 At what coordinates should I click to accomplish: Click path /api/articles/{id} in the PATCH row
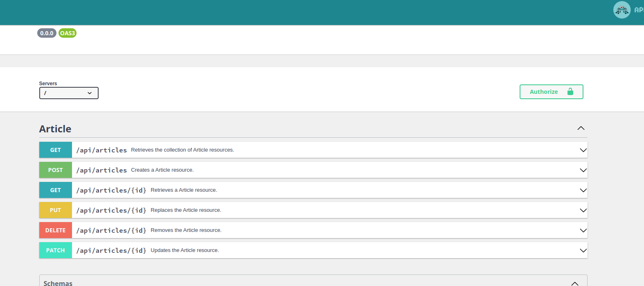pyautogui.click(x=111, y=250)
